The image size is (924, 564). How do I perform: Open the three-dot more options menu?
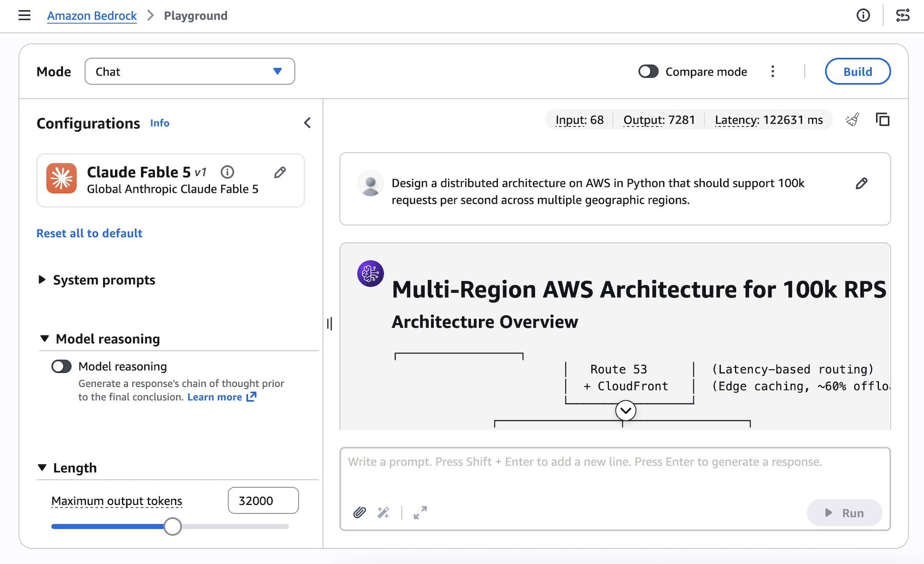773,71
